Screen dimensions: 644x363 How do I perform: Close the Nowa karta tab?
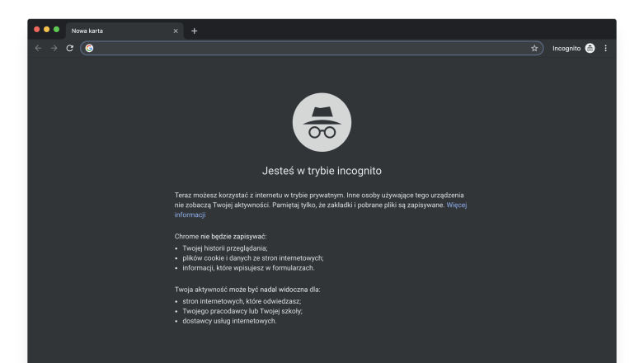(x=176, y=31)
